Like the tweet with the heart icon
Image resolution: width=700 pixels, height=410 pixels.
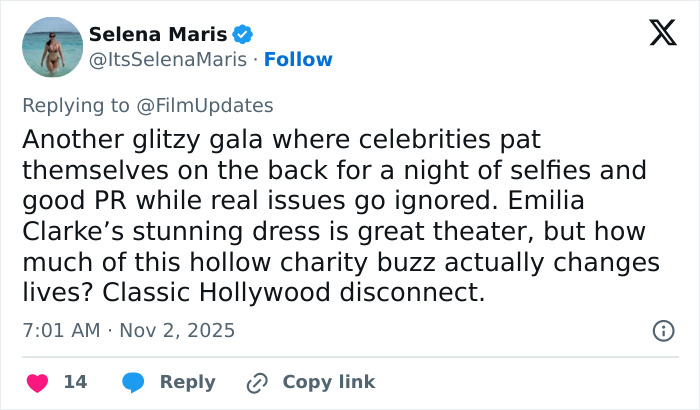38,382
